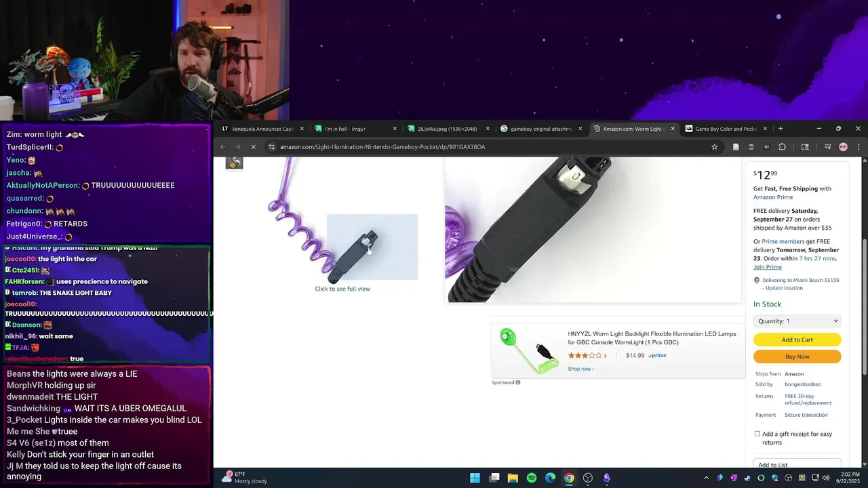Close the Amazon Worm Light tab

pyautogui.click(x=673, y=129)
